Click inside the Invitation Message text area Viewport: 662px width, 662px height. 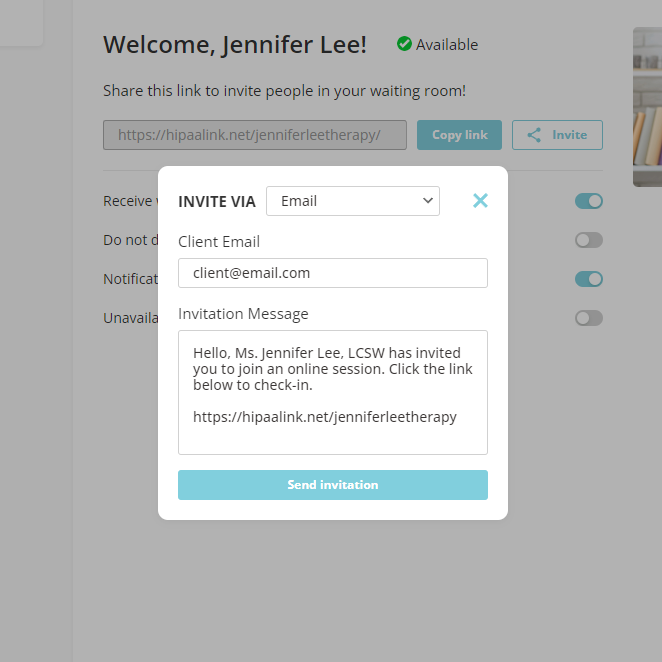(x=333, y=392)
